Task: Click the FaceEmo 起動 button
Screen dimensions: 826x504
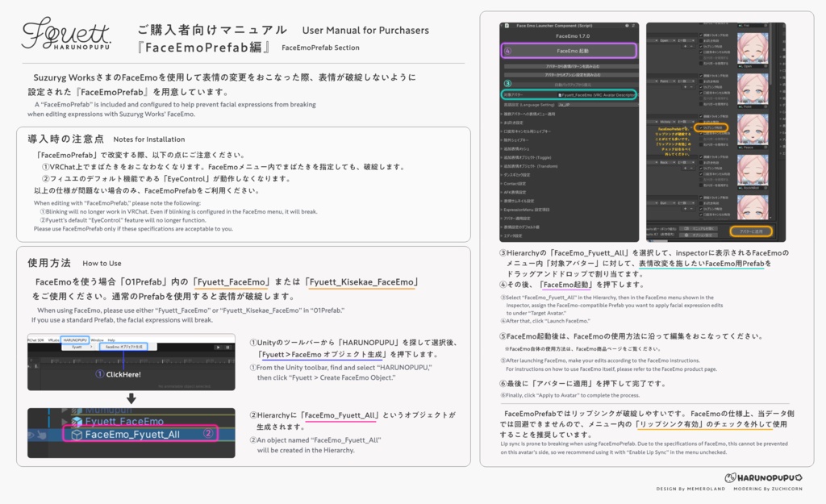Action: (x=569, y=51)
